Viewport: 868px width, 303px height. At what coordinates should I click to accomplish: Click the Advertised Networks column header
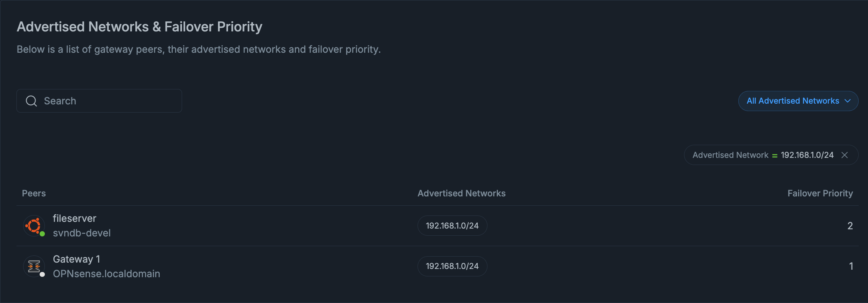[x=462, y=193]
